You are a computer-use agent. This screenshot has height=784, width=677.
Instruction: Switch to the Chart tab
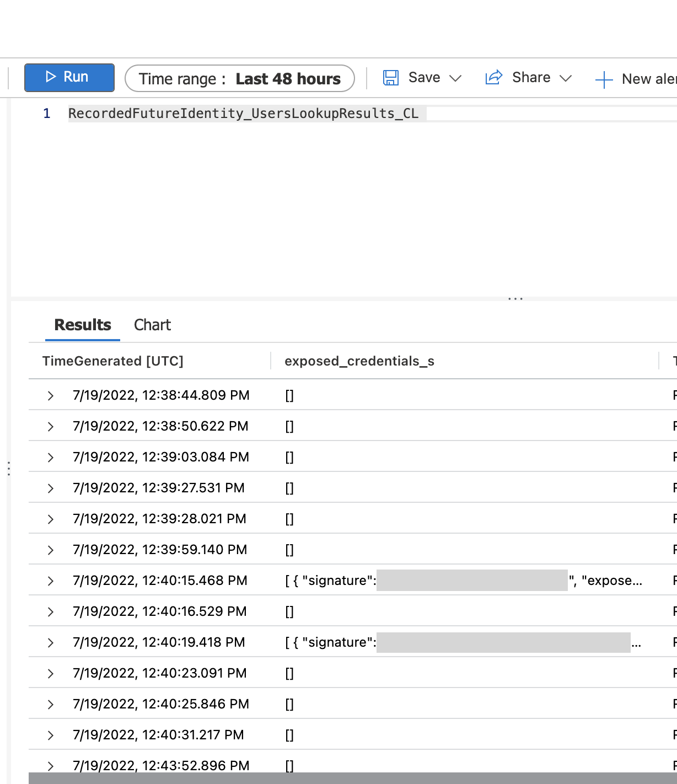152,325
